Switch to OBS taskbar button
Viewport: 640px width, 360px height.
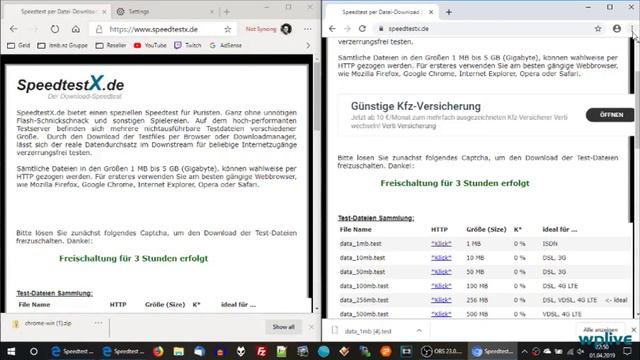pos(442,351)
